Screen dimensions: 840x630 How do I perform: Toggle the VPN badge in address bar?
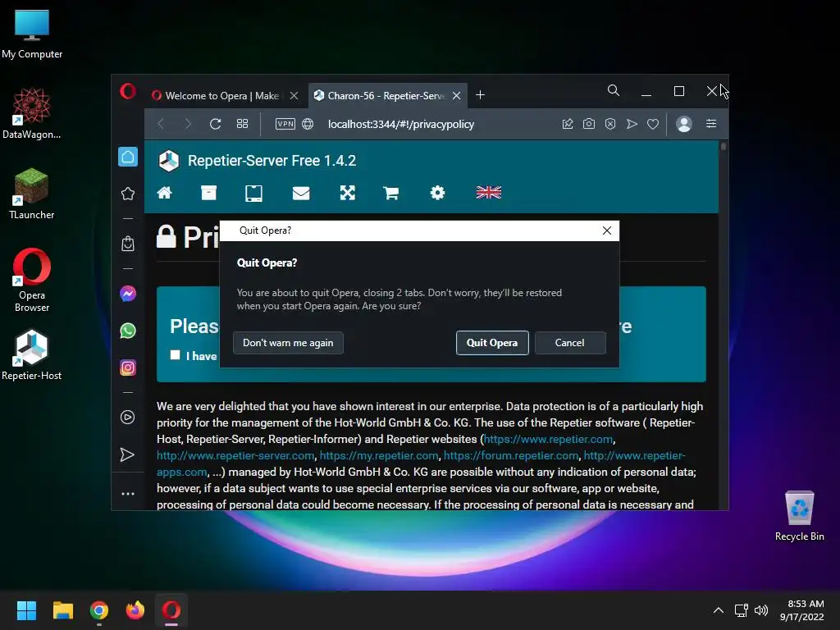click(x=285, y=124)
